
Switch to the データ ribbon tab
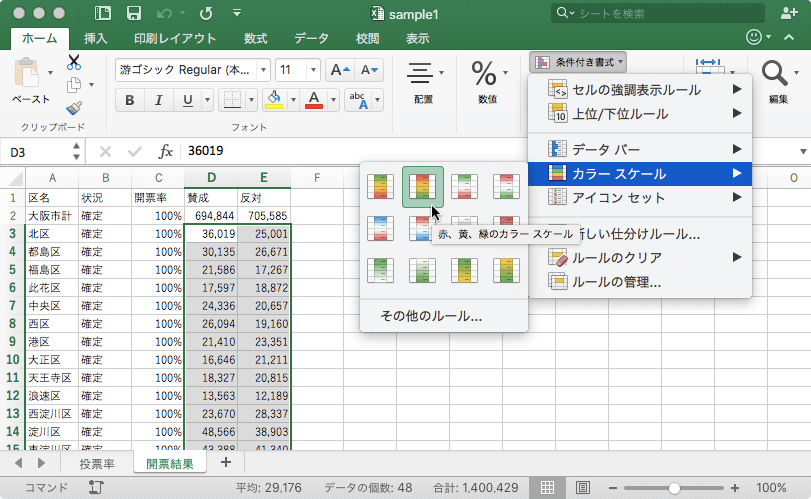click(311, 38)
